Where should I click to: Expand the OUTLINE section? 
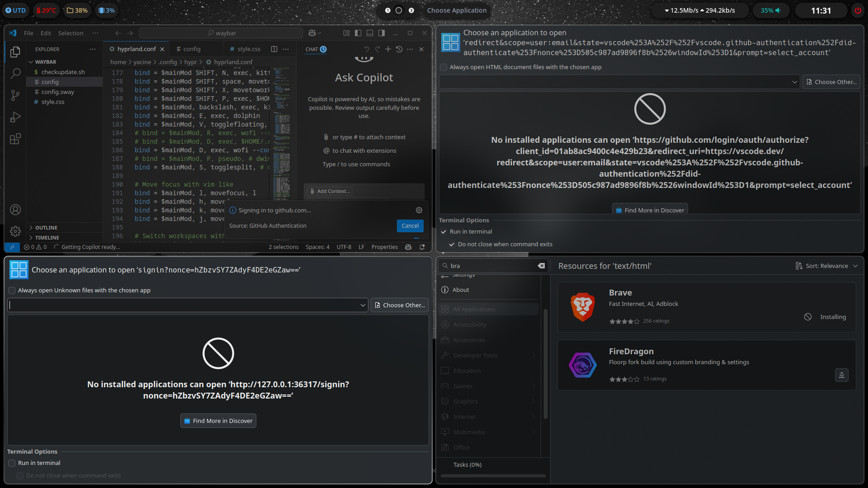tap(65, 228)
